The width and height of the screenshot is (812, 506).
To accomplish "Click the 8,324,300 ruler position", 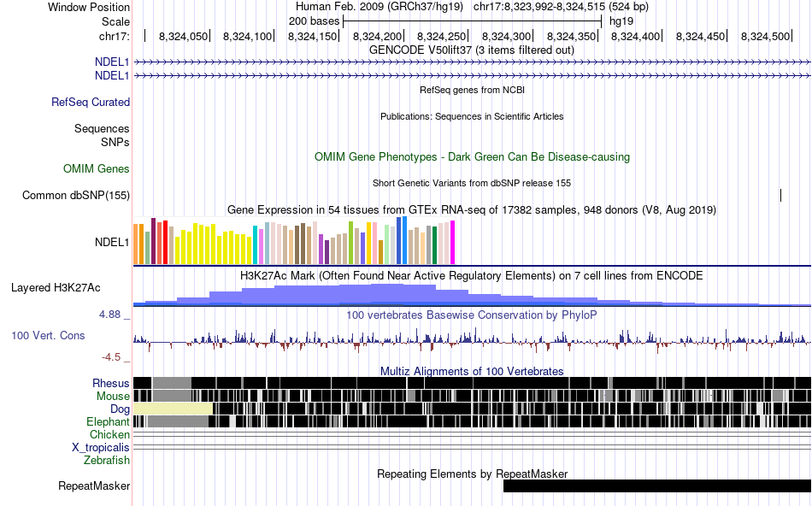I will pos(507,36).
